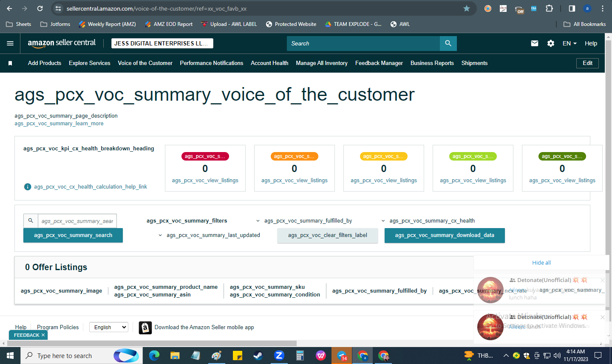Click the FEEDBACK tab at bottom left
Image resolution: width=612 pixels, height=364 pixels.
[29, 335]
